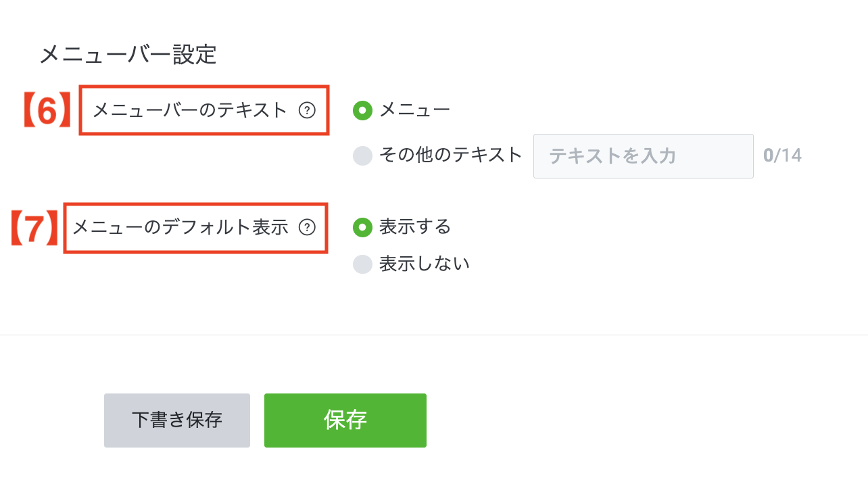Enable the 表示する option
The image size is (868, 480).
click(363, 229)
